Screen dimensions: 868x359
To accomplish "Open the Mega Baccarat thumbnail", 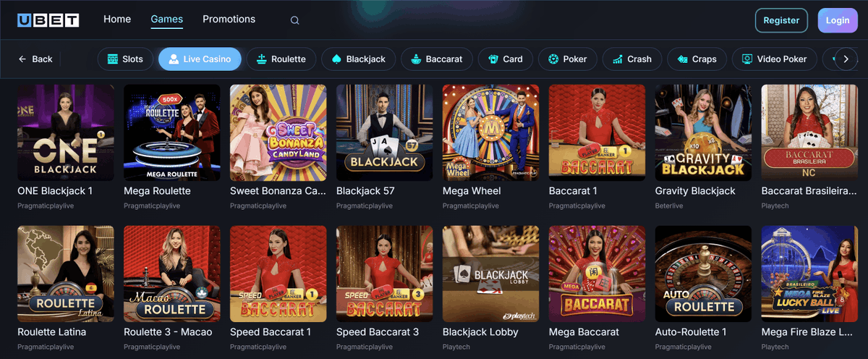I will [597, 274].
